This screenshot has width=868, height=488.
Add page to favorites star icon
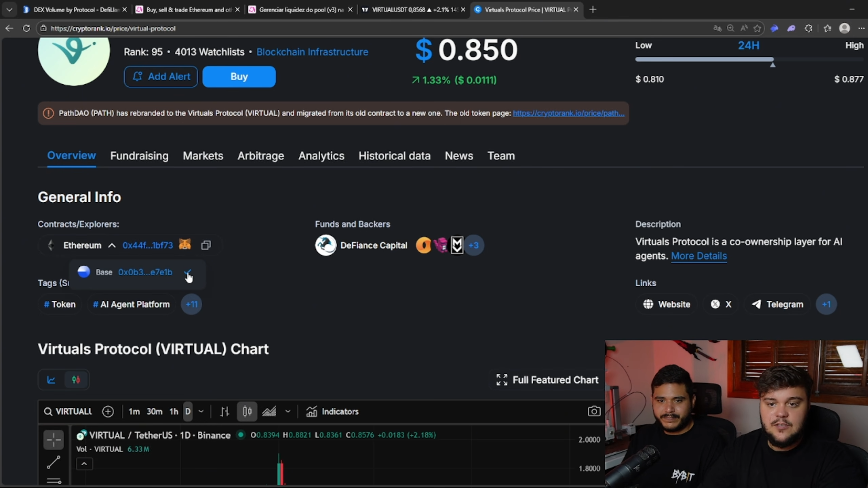[757, 28]
